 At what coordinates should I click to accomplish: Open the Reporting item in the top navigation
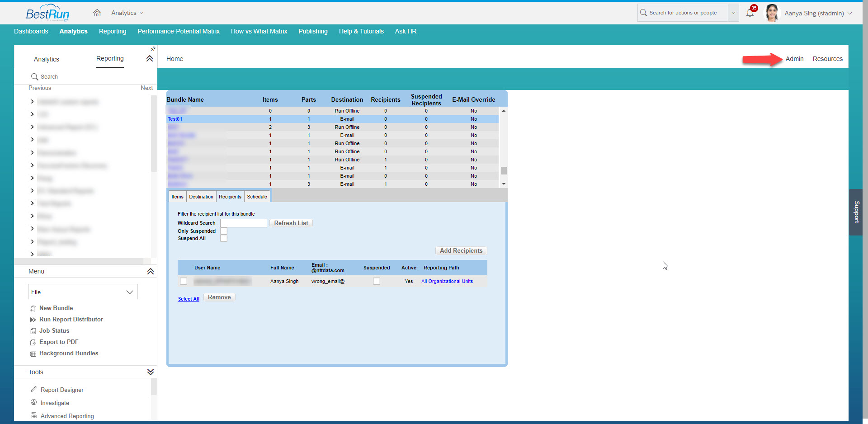point(113,31)
